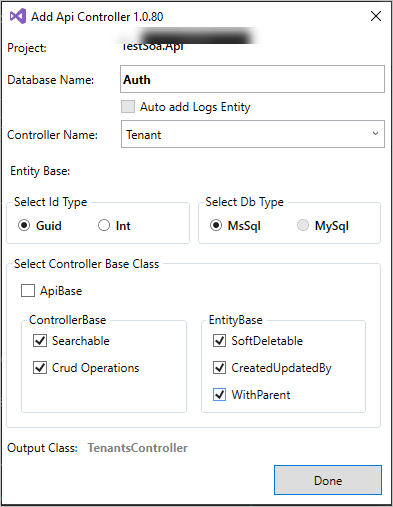The image size is (393, 507).
Task: Click into the Database Name field
Action: [252, 79]
